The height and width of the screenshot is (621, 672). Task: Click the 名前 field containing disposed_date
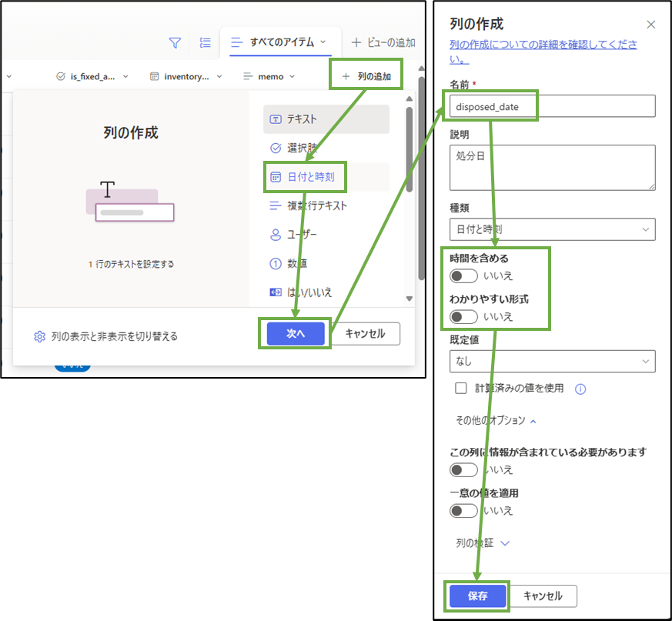tap(553, 106)
